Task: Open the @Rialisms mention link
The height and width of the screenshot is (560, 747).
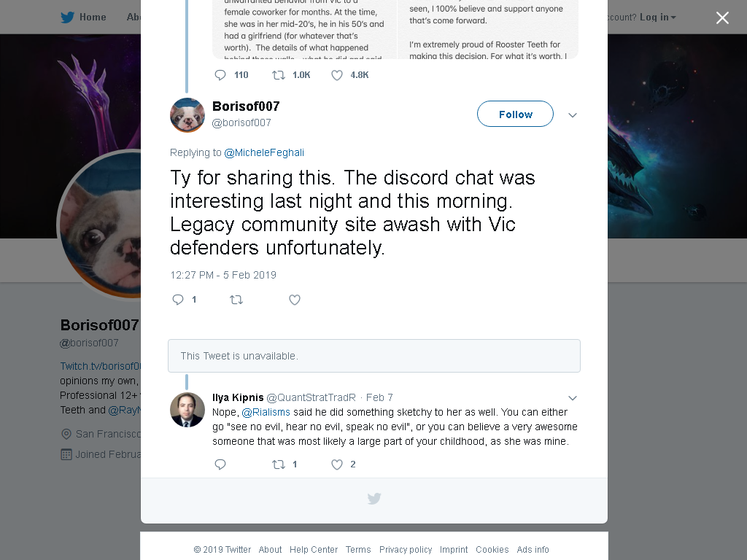Action: 266,412
